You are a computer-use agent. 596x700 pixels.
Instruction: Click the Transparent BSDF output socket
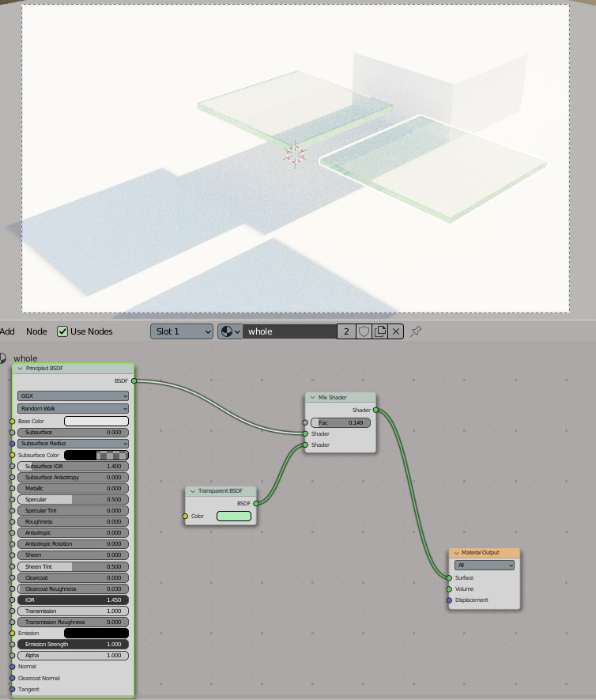pos(256,503)
